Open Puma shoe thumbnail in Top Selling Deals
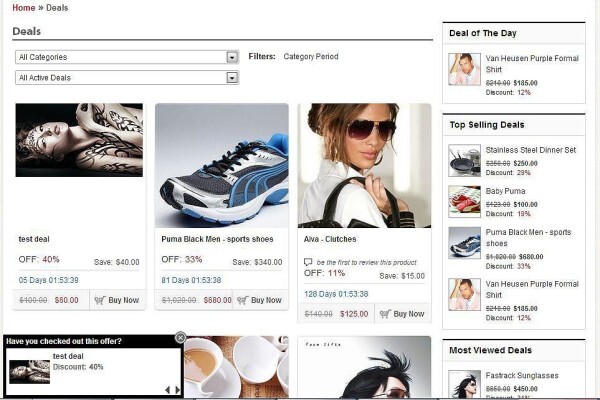 click(x=465, y=243)
